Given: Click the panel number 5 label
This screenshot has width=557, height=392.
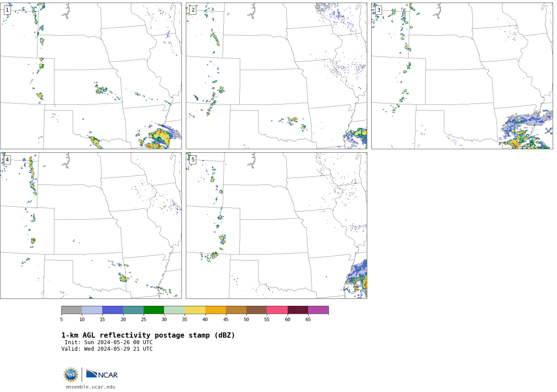Looking at the screenshot, I should [x=193, y=160].
